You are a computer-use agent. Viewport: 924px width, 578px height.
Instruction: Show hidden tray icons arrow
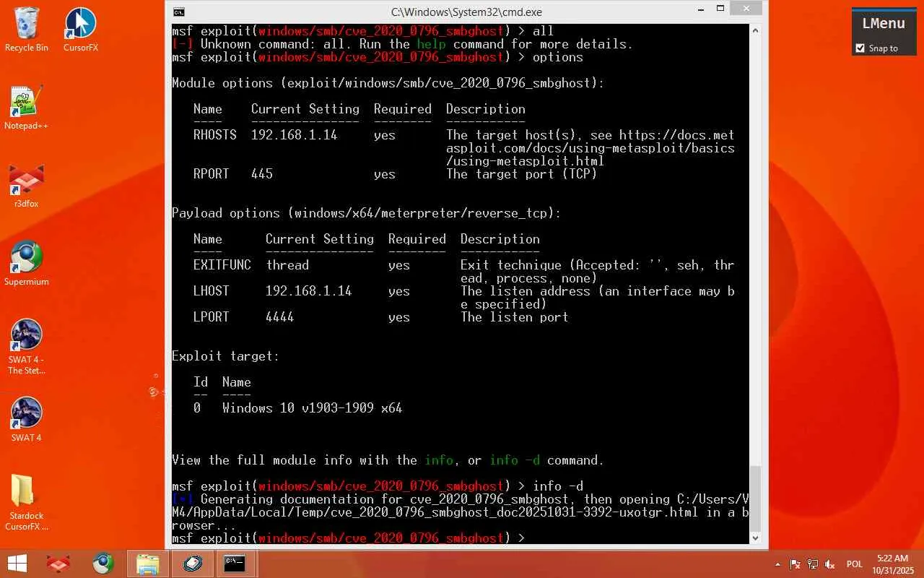777,564
